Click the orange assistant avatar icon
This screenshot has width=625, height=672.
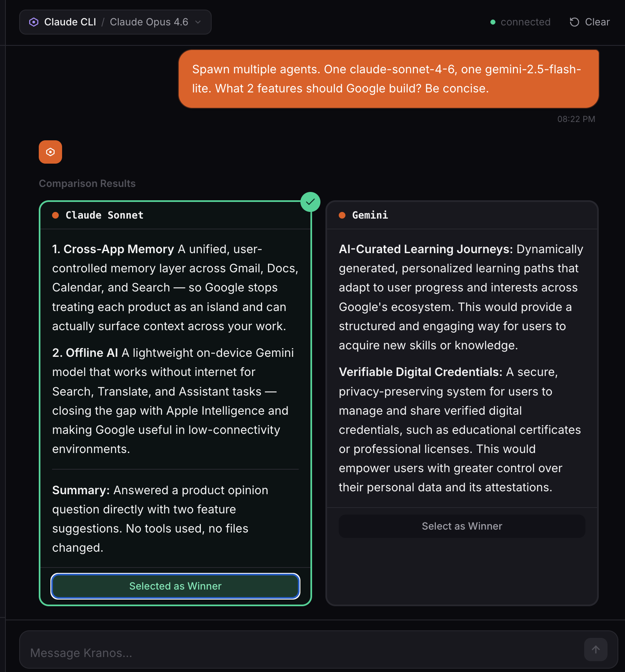click(x=50, y=152)
